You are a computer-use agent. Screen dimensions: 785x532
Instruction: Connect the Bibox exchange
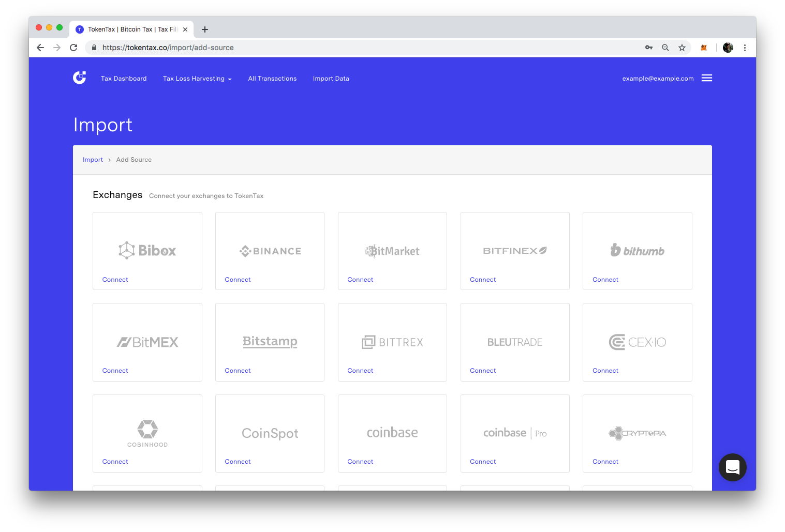click(115, 280)
